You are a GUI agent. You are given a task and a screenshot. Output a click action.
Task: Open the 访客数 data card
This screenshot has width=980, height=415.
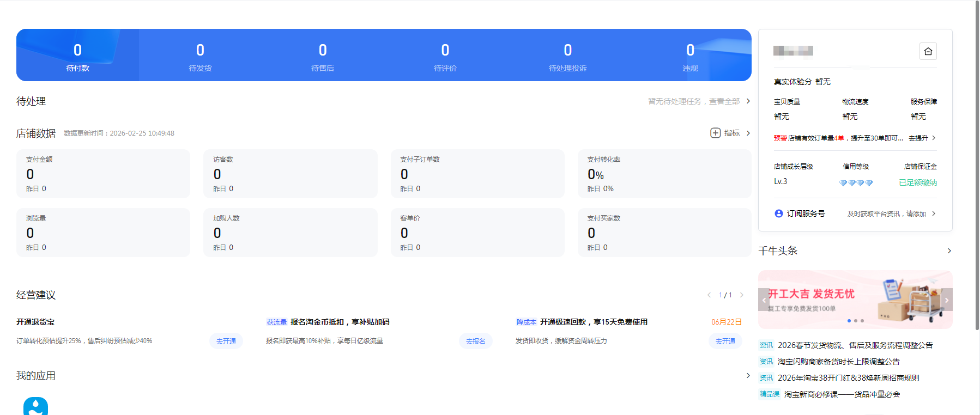click(291, 174)
